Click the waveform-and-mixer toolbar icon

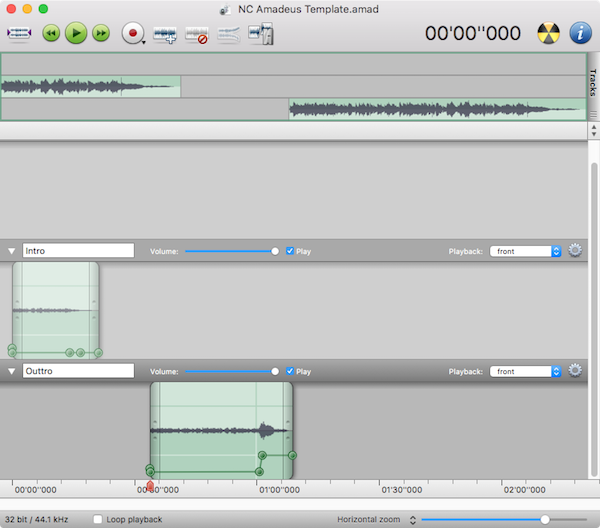click(x=261, y=34)
